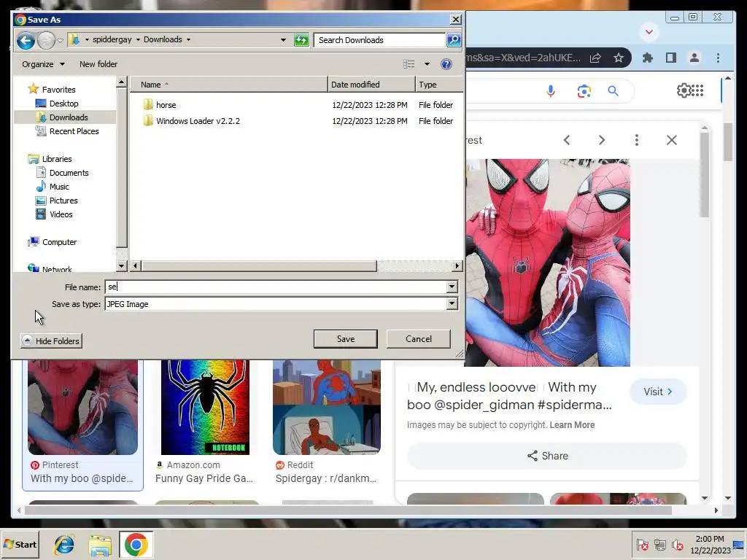This screenshot has height=560, width=747.
Task: Cancel the Save As dialog
Action: [418, 339]
